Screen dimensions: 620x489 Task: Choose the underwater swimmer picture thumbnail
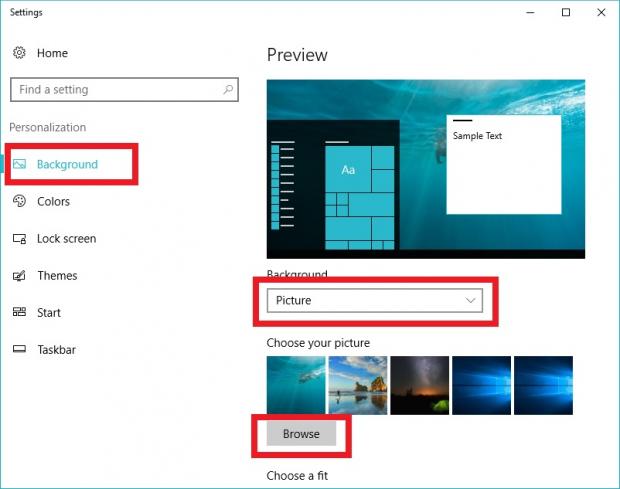tap(295, 385)
